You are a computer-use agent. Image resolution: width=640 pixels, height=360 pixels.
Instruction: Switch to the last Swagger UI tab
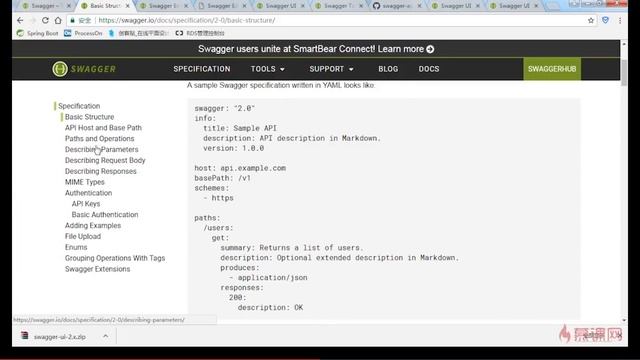coord(513,6)
